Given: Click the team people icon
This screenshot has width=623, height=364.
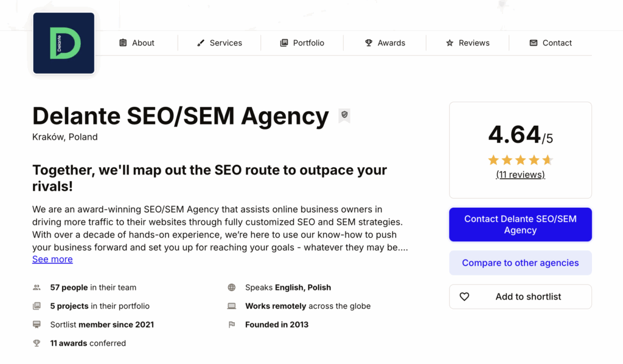Looking at the screenshot, I should pos(37,287).
